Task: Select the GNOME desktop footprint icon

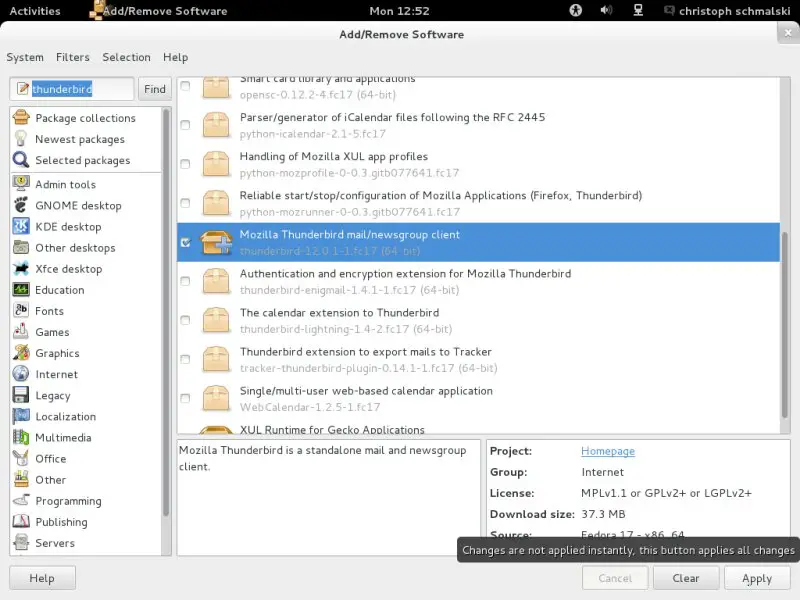Action: pos(21,205)
